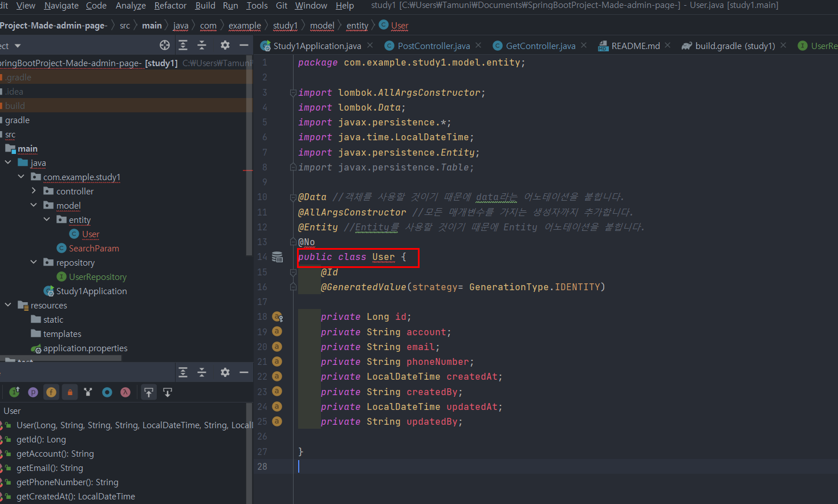The width and height of the screenshot is (838, 504).
Task: Click gutter icon on line 21 phoneNumber field
Action: pos(277,361)
